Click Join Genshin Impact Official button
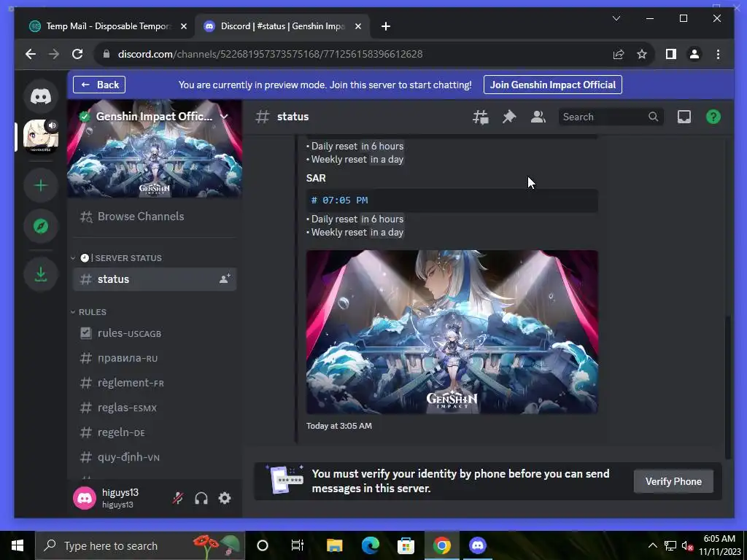Image resolution: width=747 pixels, height=560 pixels. (x=553, y=85)
